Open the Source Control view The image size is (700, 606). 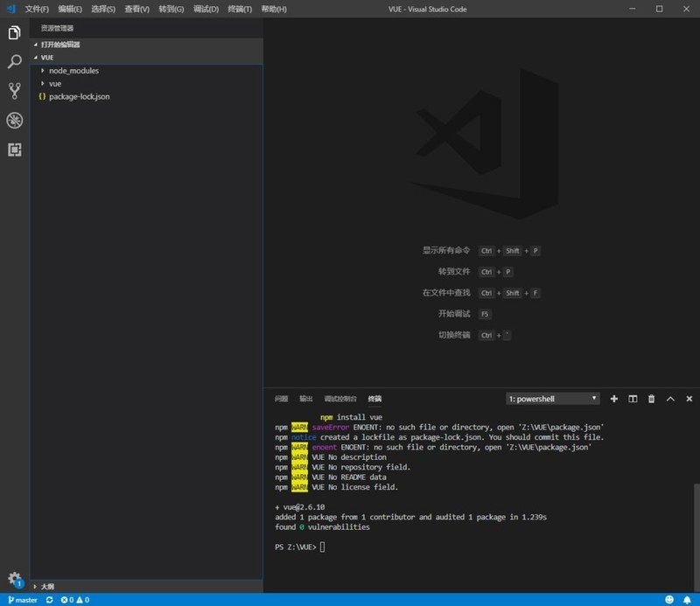coord(14,91)
